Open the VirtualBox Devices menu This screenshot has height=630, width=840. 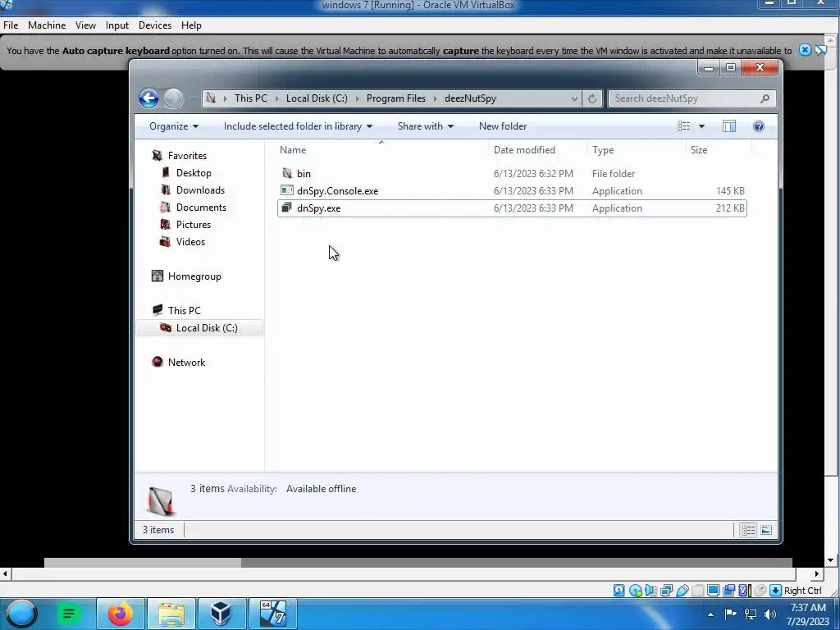tap(155, 25)
